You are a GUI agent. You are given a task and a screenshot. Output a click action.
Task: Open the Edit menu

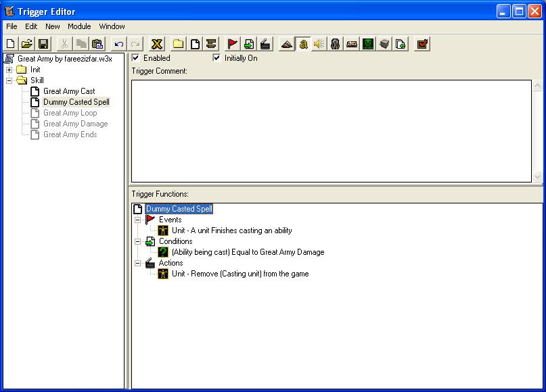point(31,26)
